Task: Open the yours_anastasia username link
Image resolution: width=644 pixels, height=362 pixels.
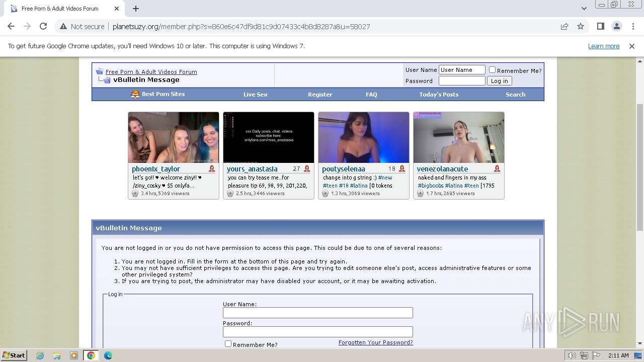Action: pos(252,169)
